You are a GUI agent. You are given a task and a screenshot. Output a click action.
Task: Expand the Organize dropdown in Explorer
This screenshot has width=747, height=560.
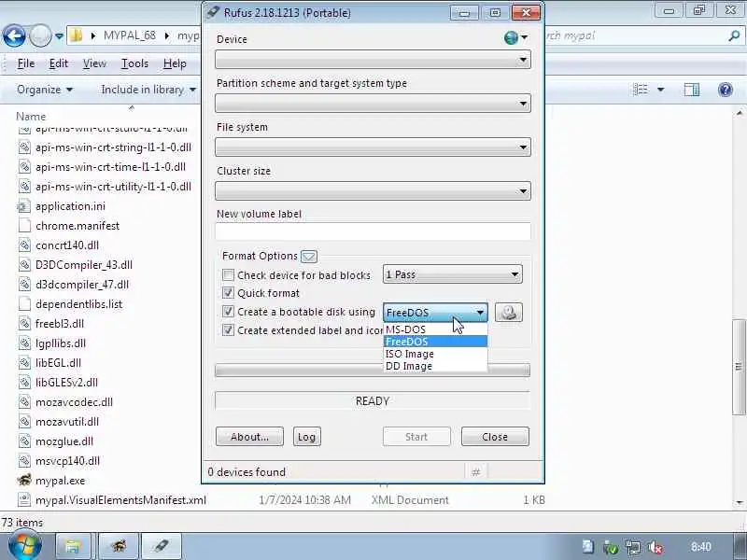(45, 90)
